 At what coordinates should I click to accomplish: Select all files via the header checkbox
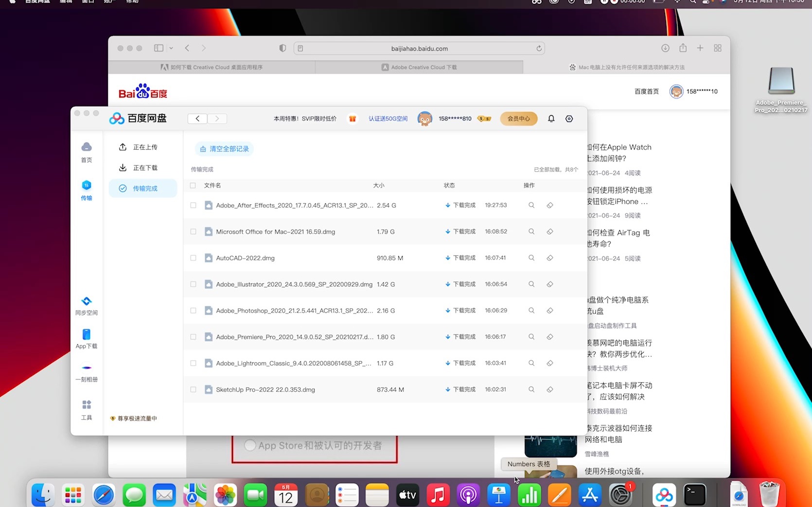[193, 185]
